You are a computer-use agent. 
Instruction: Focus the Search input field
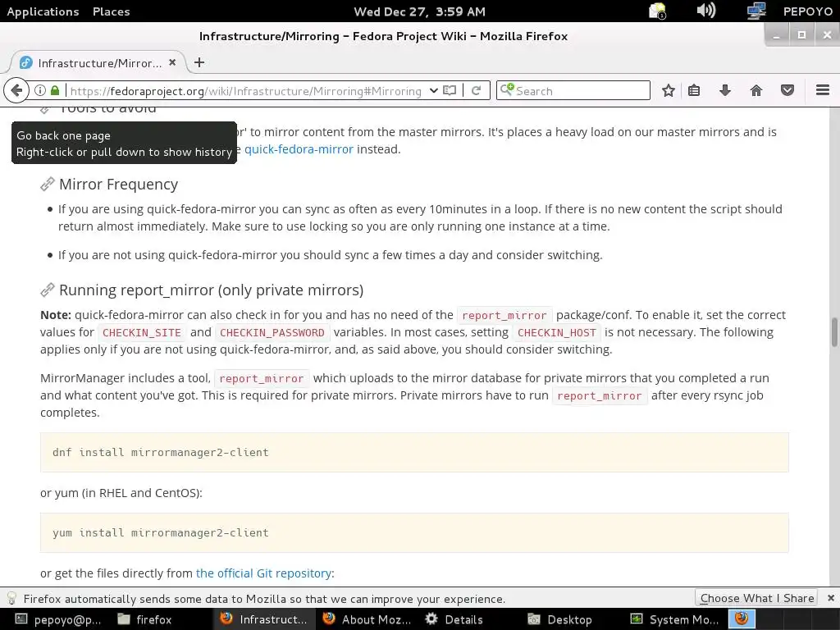pyautogui.click(x=573, y=90)
